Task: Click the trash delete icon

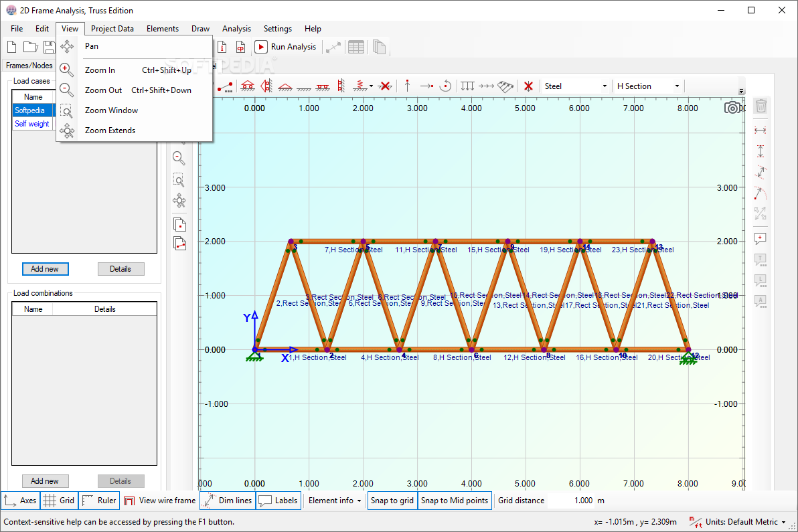Action: coord(761,106)
